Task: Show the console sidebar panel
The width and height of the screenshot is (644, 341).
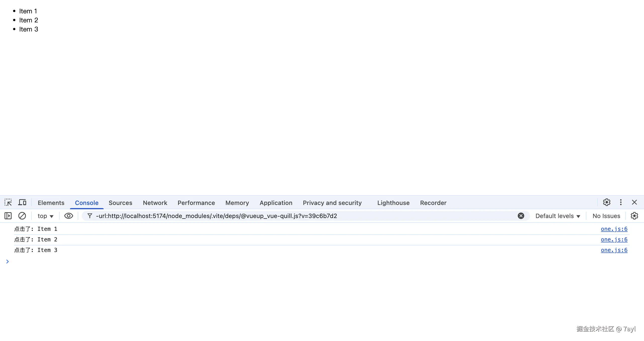Action: (8, 216)
